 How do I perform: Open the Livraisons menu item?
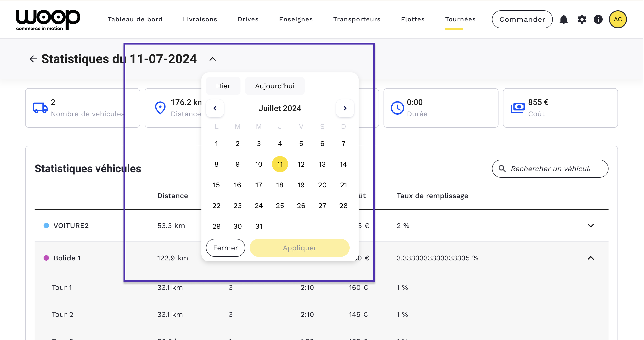[x=200, y=19]
